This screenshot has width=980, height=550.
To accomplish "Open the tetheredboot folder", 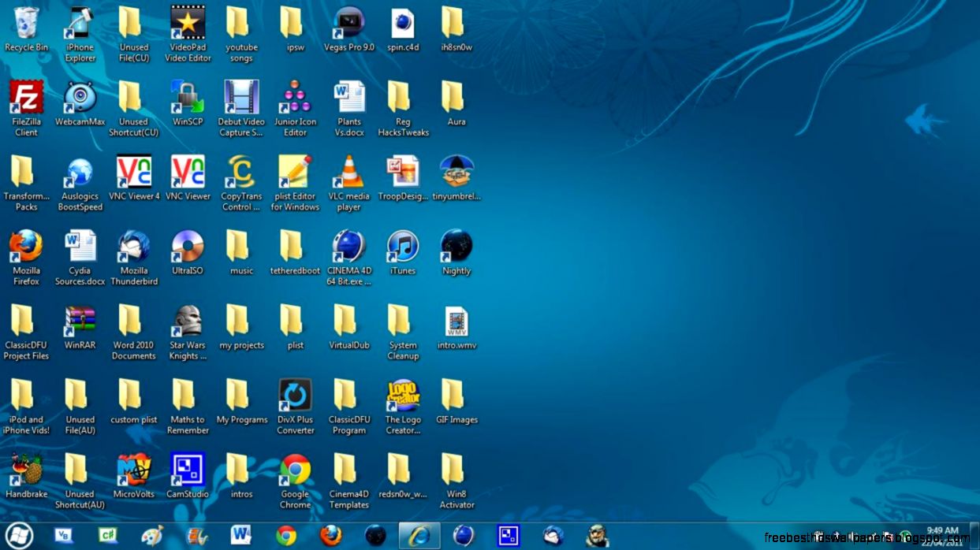I will pos(295,253).
